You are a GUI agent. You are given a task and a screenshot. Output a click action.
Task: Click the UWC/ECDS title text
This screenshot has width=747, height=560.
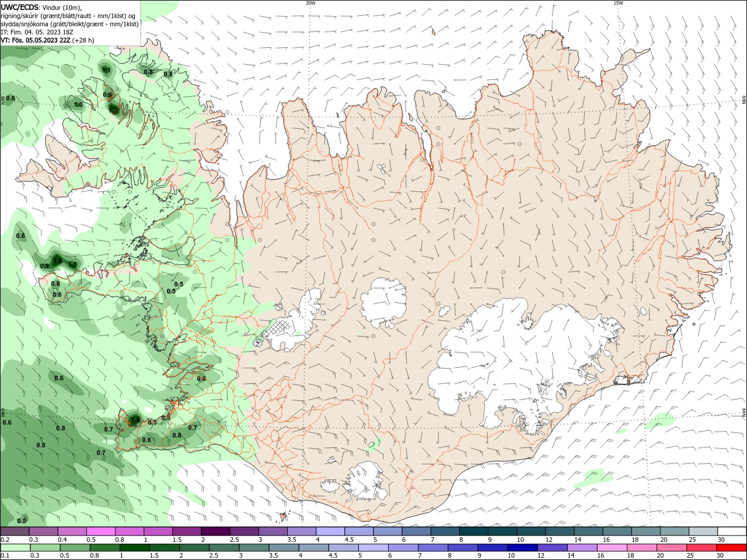tap(20, 6)
